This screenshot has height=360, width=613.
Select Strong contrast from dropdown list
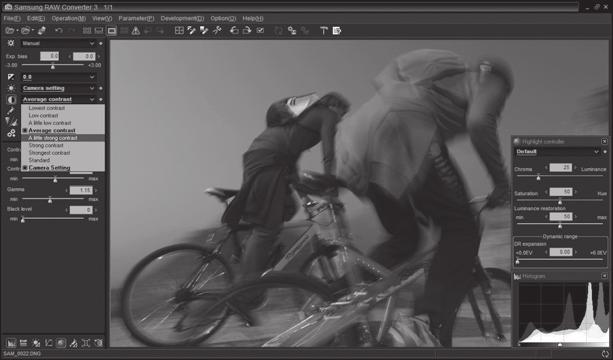(63, 145)
